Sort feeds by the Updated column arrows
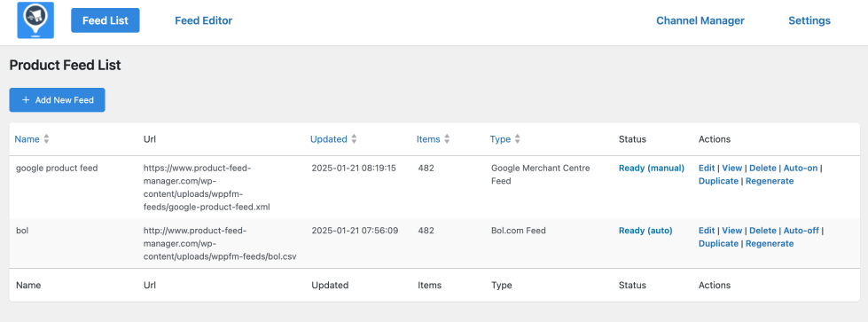Image resolution: width=868 pixels, height=322 pixels. [354, 139]
